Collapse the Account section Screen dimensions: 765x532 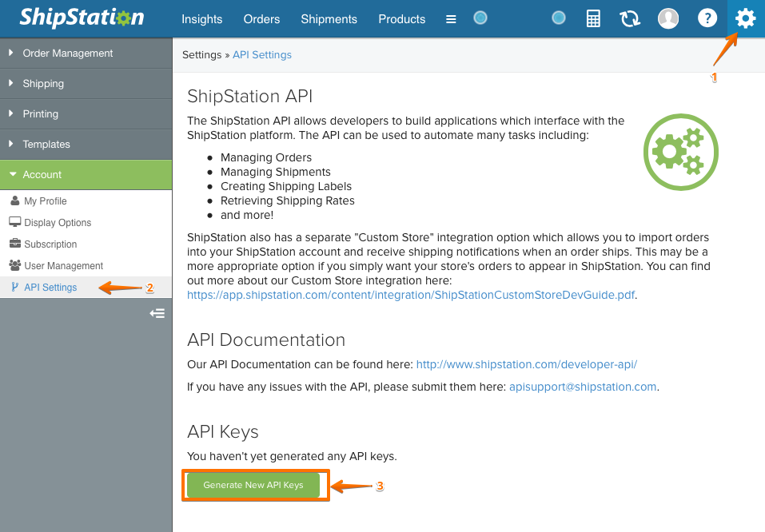tap(86, 175)
